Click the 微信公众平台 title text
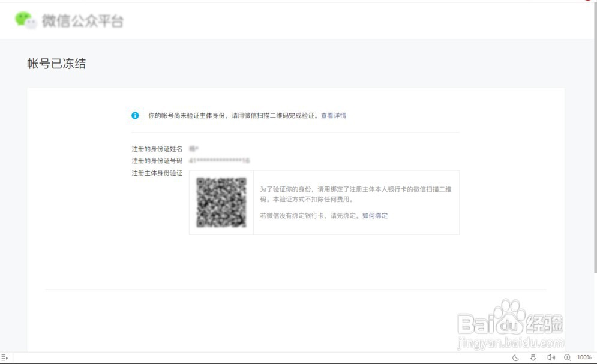The height and width of the screenshot is (364, 597). (x=83, y=21)
